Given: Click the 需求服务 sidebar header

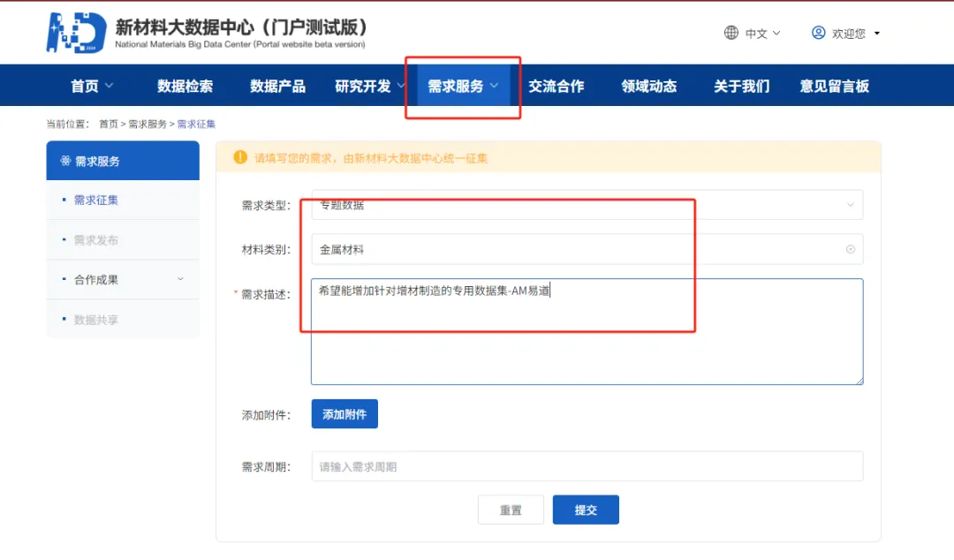Looking at the screenshot, I should (123, 161).
